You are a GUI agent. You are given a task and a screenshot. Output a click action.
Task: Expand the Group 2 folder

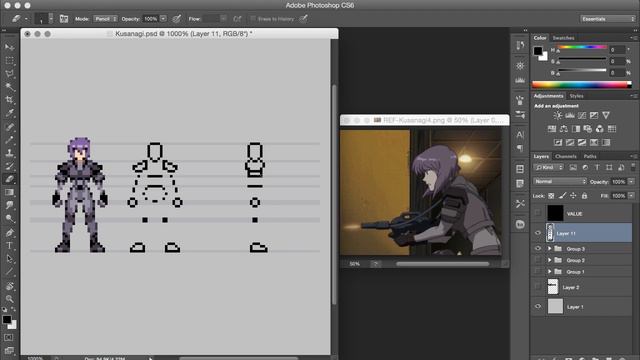(x=549, y=260)
